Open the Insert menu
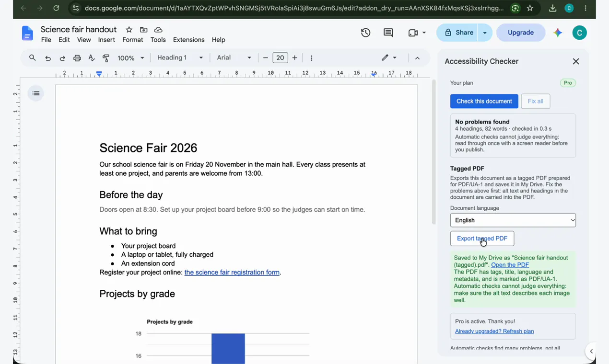 106,40
